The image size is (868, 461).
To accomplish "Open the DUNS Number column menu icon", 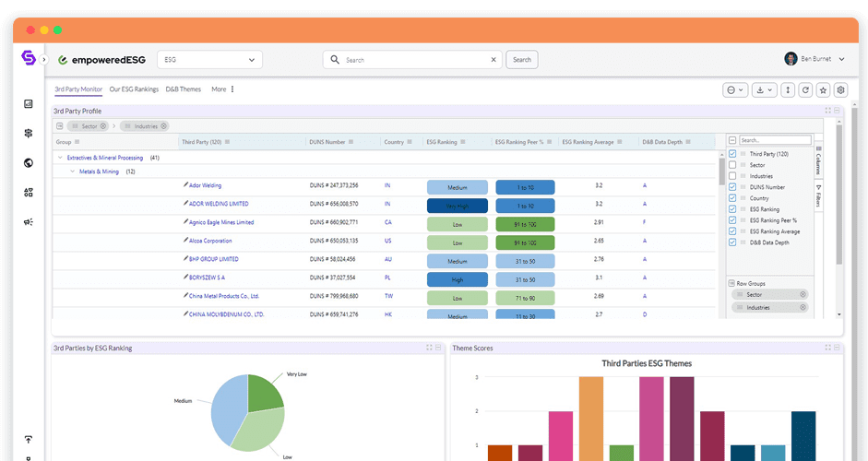I will coord(351,142).
